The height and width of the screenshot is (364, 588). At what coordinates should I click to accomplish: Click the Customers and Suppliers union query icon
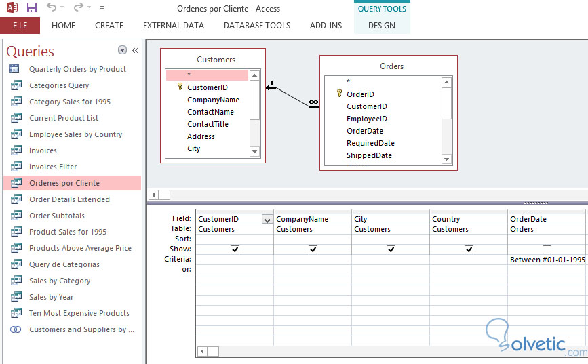tap(16, 329)
